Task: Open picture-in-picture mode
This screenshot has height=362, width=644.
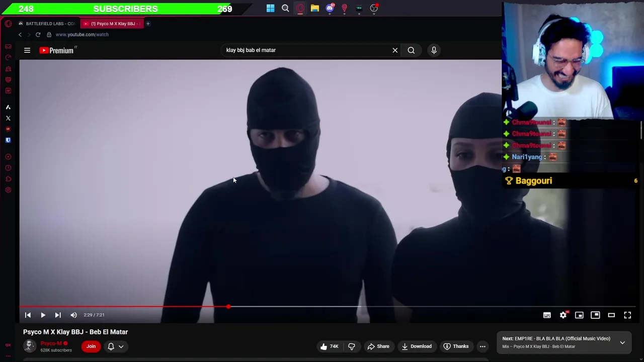Action: [x=595, y=315]
